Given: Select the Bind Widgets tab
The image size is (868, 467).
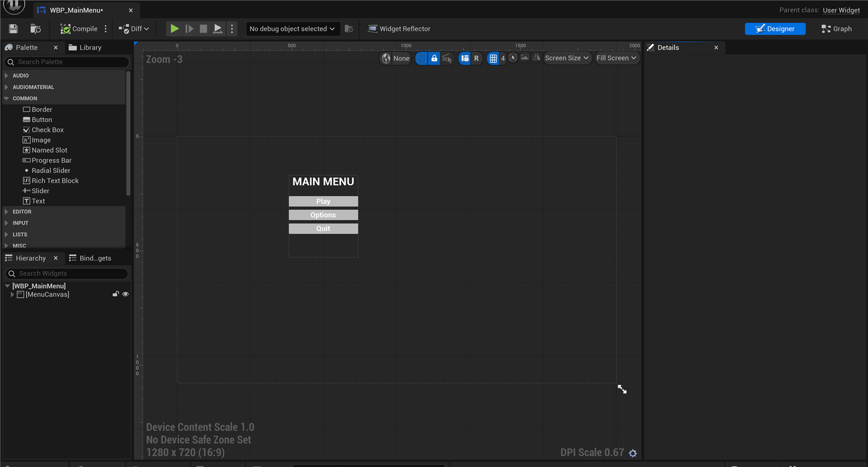Looking at the screenshot, I should tap(90, 258).
